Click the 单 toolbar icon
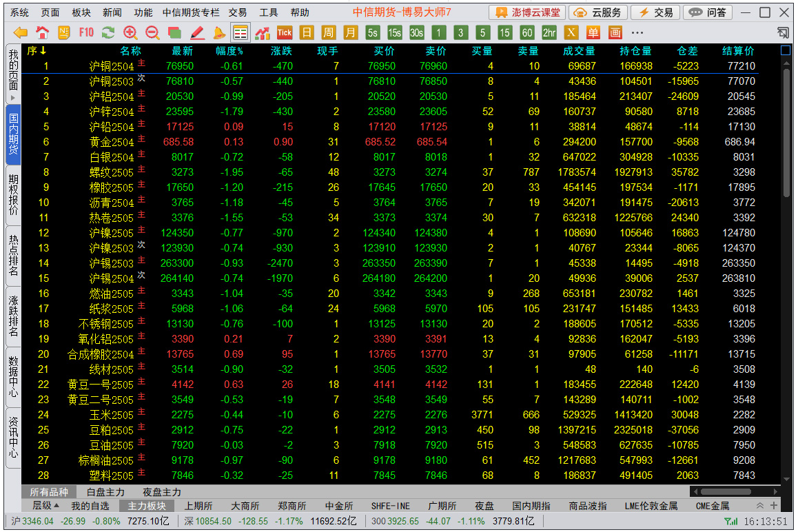The image size is (798, 532). pos(593,33)
